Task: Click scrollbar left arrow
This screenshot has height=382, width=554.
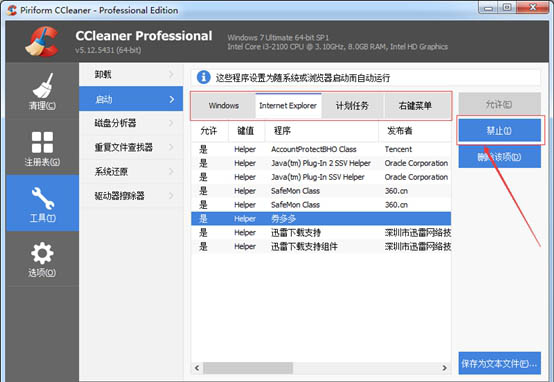Action: click(197, 368)
